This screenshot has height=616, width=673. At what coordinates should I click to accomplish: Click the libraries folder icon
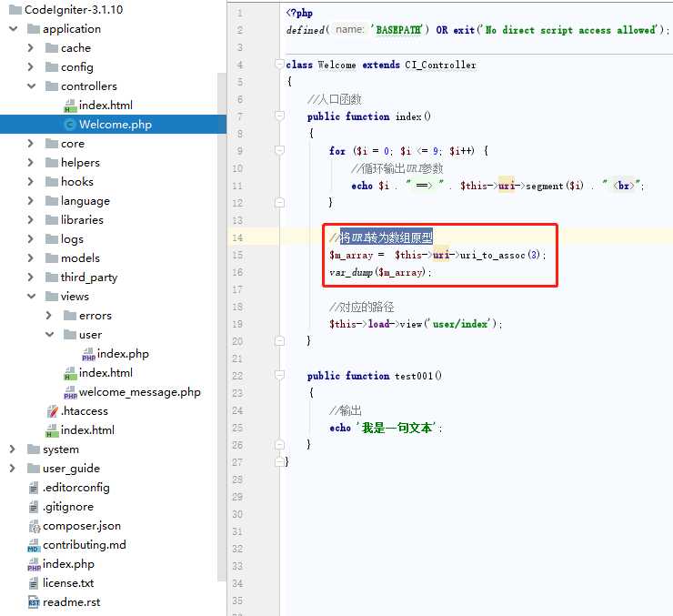click(52, 220)
